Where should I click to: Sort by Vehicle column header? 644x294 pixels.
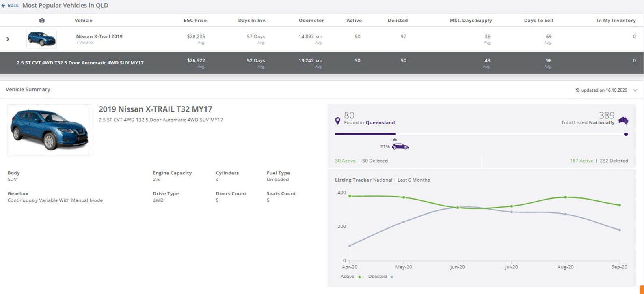tap(83, 20)
